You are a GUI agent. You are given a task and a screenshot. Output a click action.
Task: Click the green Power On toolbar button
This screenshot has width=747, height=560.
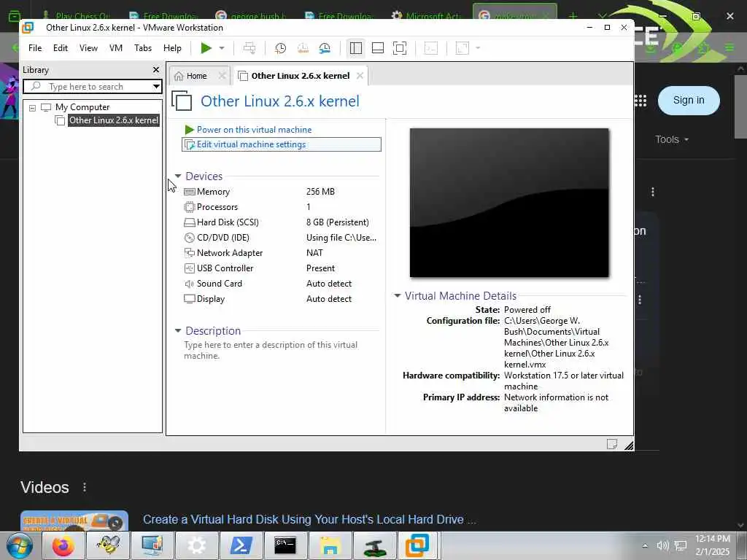(x=206, y=48)
